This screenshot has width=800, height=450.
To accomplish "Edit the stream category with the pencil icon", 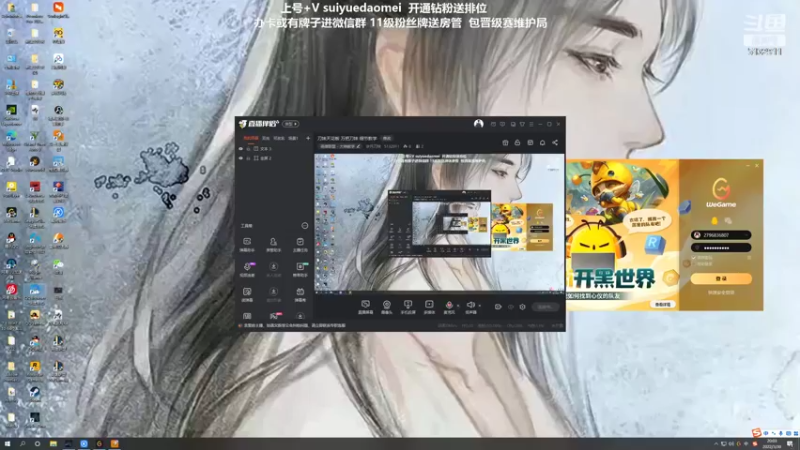I will click(358, 146).
